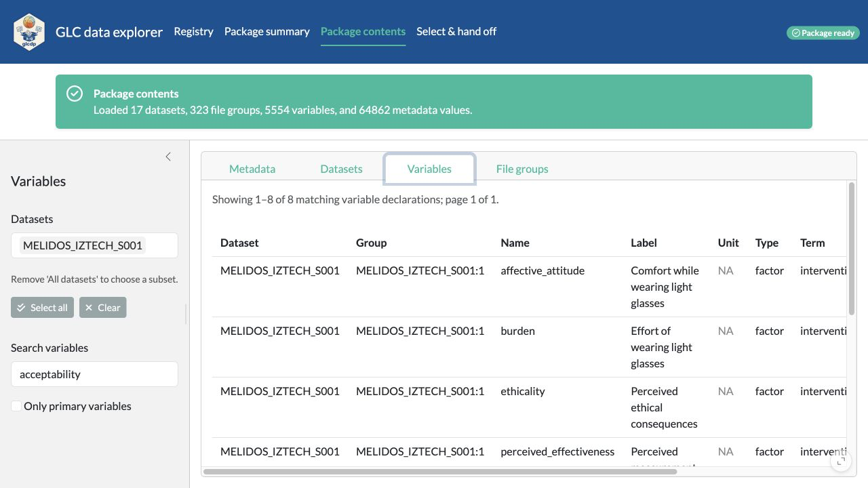Screen dimensions: 868x488
Task: Click the Dataset column header
Action: 239,243
